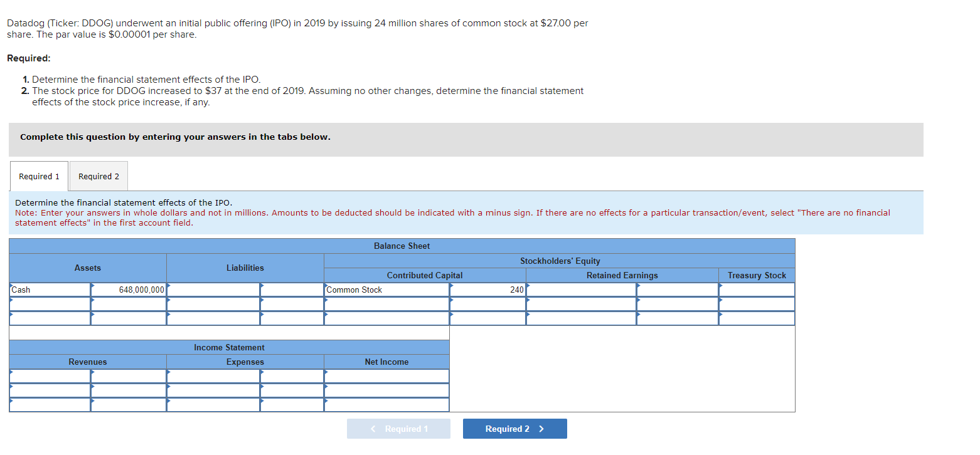Viewport: 980px width, 455px height.
Task: Click the greyed-out Required 1 back button
Action: tap(398, 429)
